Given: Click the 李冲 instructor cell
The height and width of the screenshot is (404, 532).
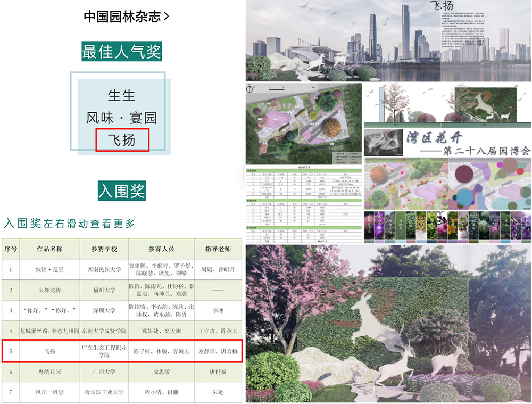Looking at the screenshot, I should click(218, 311).
